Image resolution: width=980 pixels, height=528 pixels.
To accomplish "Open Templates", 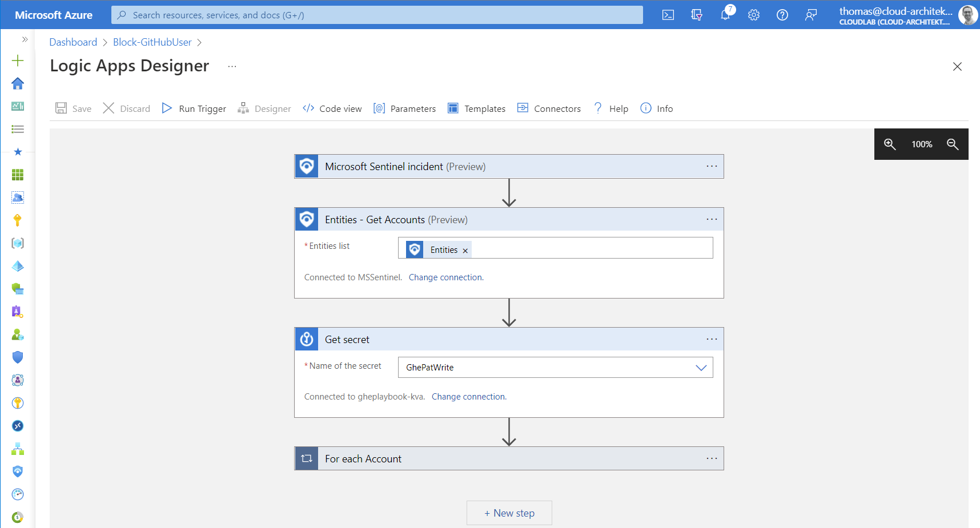I will click(476, 108).
